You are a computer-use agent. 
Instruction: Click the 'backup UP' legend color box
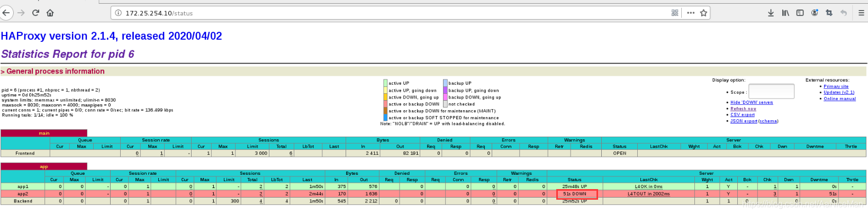445,83
